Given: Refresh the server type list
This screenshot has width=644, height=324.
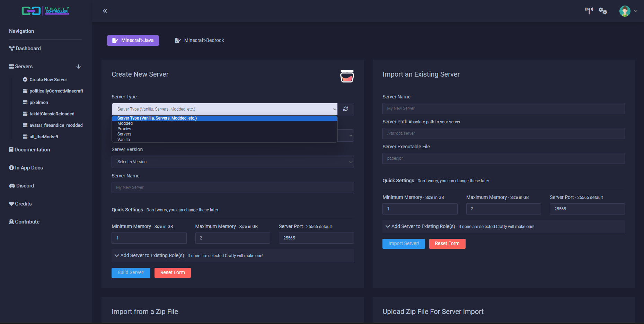Looking at the screenshot, I should click(x=345, y=109).
